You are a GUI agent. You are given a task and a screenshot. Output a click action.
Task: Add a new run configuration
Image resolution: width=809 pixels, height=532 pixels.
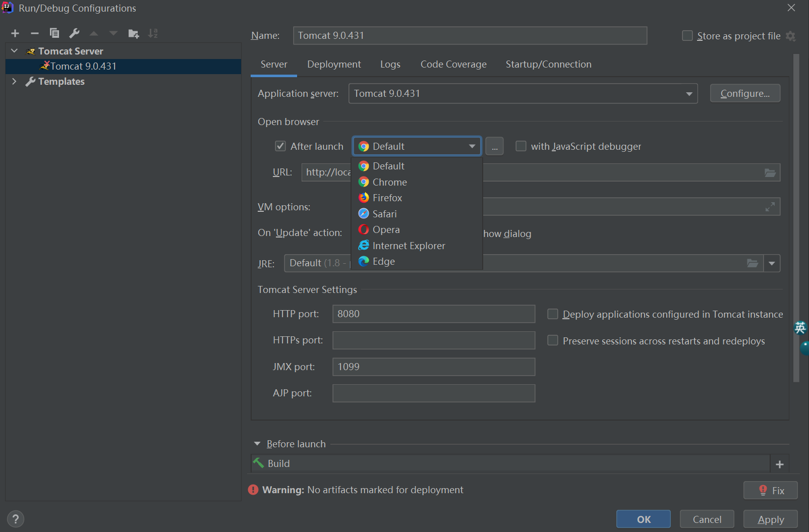15,33
